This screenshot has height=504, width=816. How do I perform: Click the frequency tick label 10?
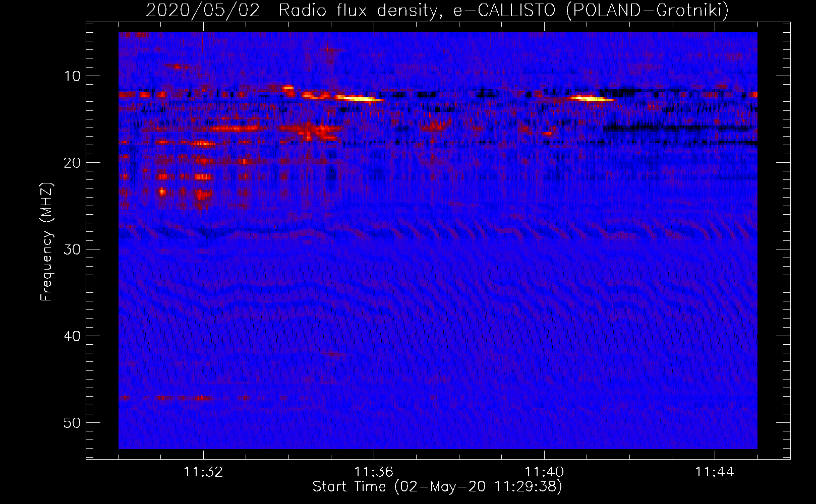(x=73, y=76)
